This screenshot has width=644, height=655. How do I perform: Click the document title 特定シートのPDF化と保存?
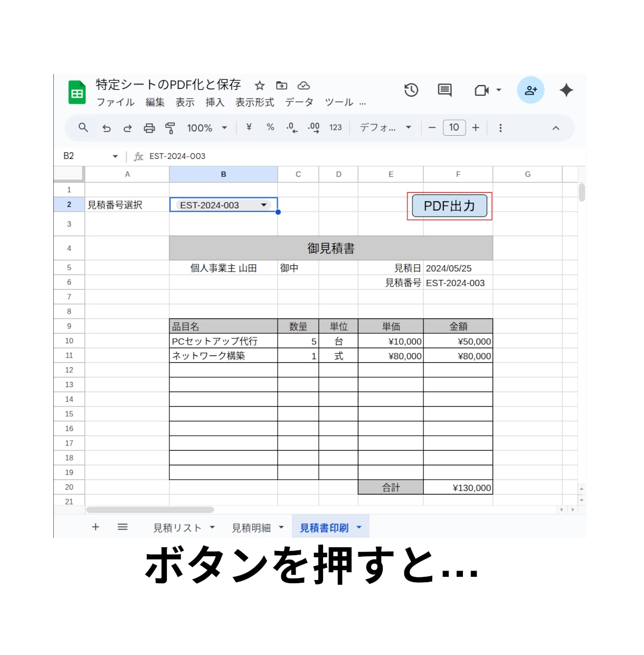[168, 85]
